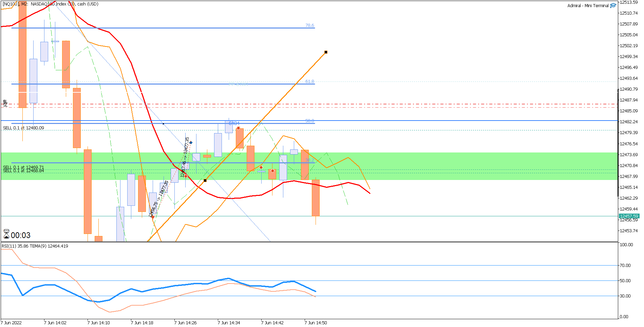644x327 pixels.
Task: Click the NQ100 M2 chart title text
Action: [50, 4]
